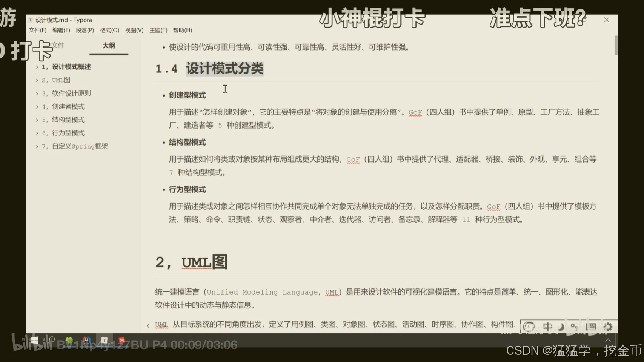Click the taskbar search magnifier
Image resolution: width=644 pixels, height=362 pixels.
(51, 341)
